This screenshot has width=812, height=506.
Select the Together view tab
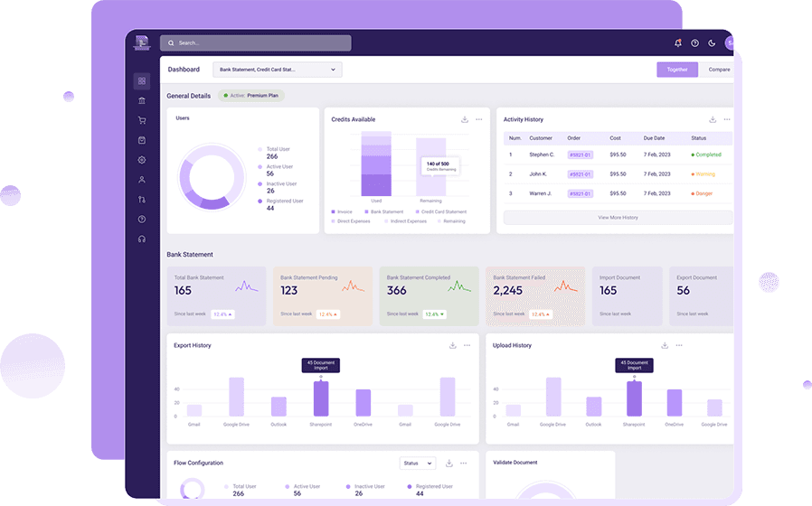tap(677, 70)
